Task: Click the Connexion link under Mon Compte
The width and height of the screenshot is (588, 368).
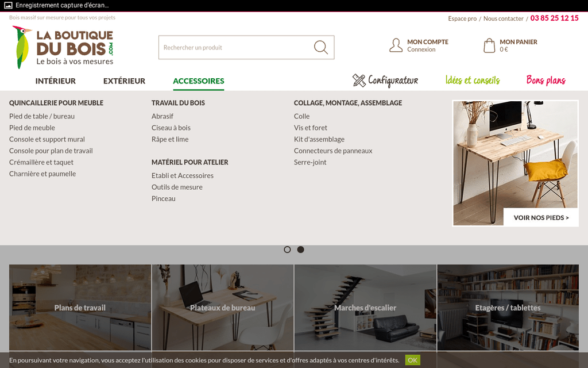Action: click(421, 49)
